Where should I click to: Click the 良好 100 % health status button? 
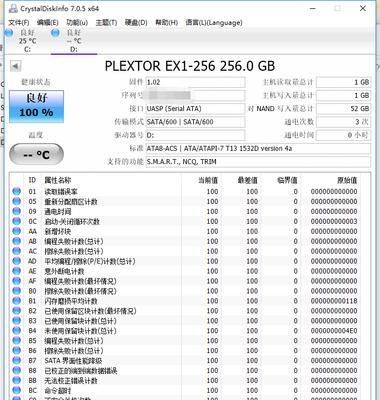36,106
